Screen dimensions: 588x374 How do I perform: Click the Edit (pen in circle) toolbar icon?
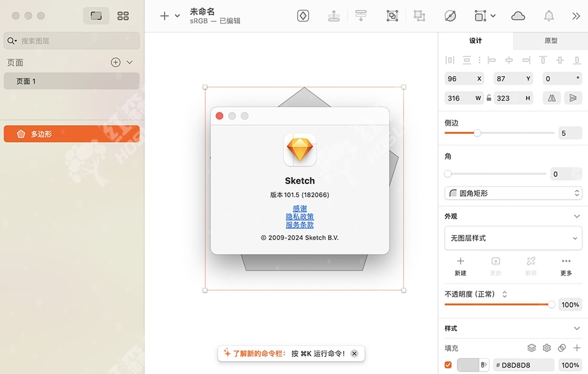click(x=450, y=16)
